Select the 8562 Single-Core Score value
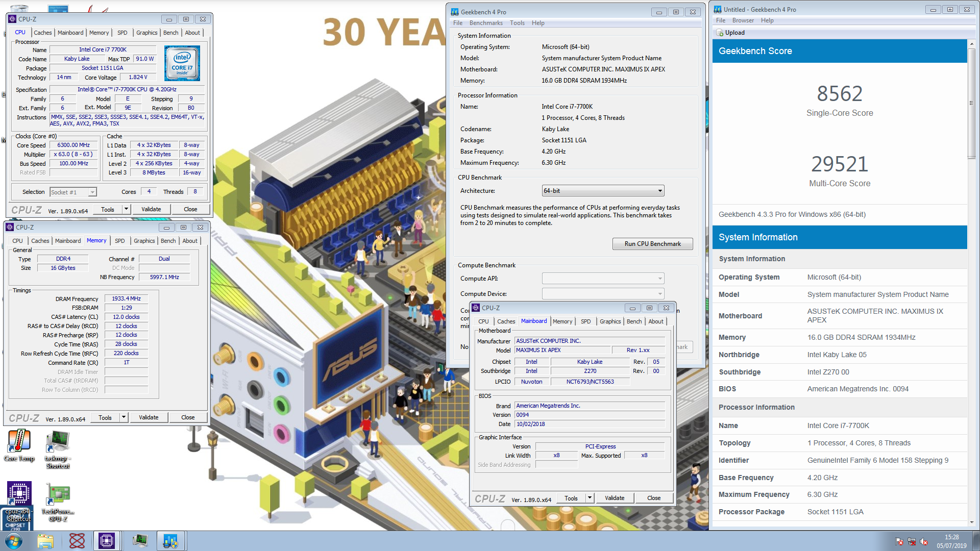The height and width of the screenshot is (551, 980). click(x=840, y=94)
